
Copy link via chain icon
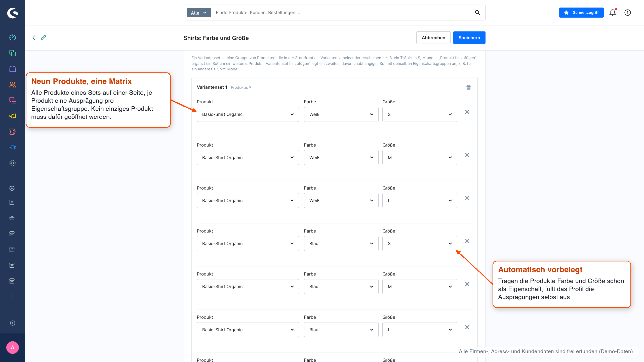pyautogui.click(x=43, y=38)
